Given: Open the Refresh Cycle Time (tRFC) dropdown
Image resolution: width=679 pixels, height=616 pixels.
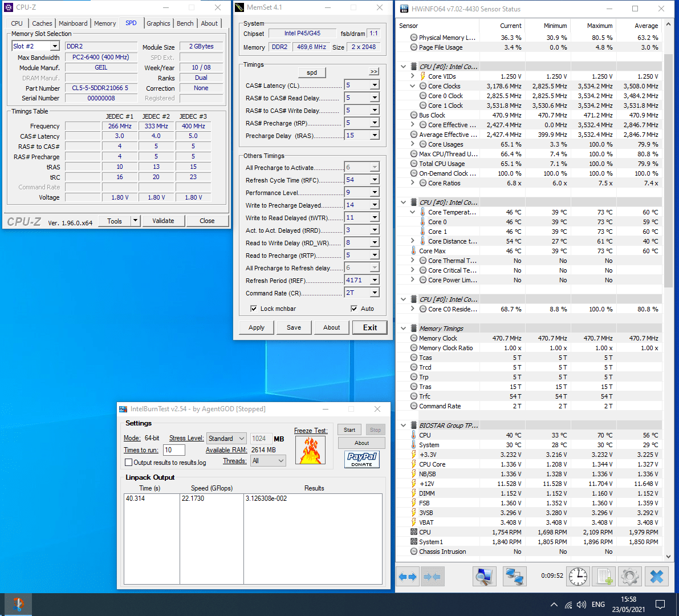Looking at the screenshot, I should coord(375,180).
